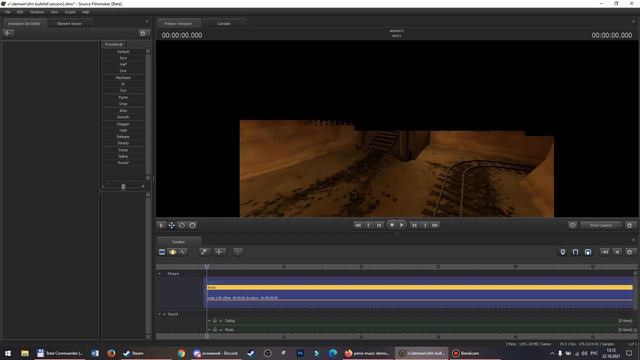The height and width of the screenshot is (360, 640).
Task: Apply the Default procedural preset
Action: [123, 52]
